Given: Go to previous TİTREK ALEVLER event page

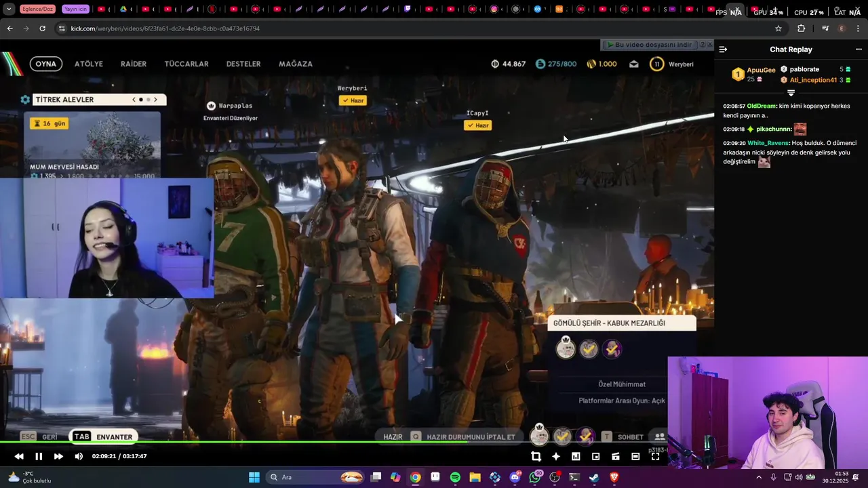Looking at the screenshot, I should [x=134, y=100].
